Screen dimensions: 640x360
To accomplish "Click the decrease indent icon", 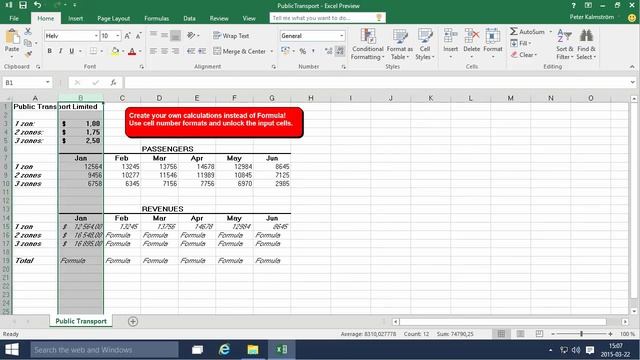I will (x=191, y=51).
